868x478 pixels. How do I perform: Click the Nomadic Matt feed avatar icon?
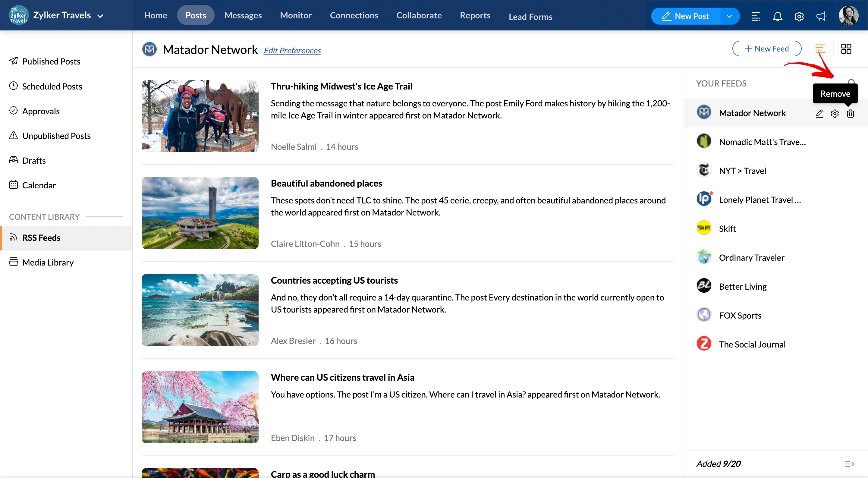coord(703,141)
